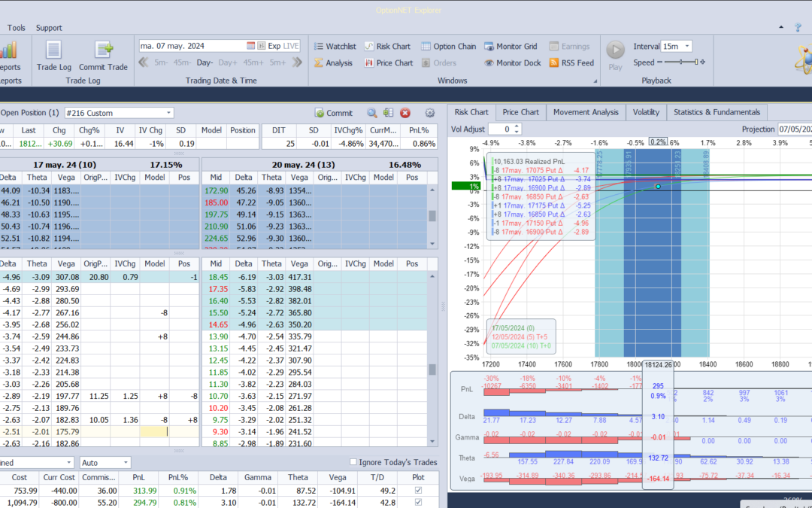Open the Auto dropdown
Screen dimensions: 812x508
126,462
